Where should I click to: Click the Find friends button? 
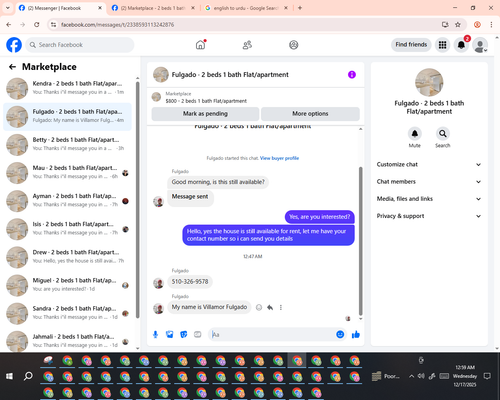point(411,45)
